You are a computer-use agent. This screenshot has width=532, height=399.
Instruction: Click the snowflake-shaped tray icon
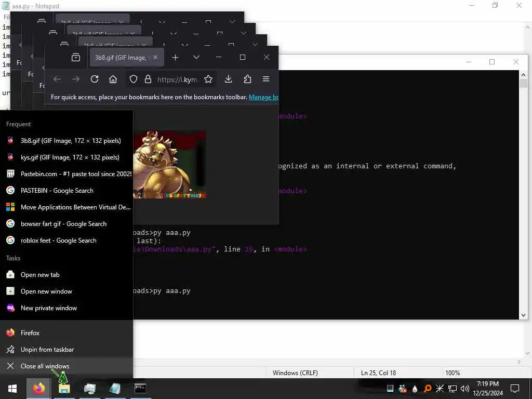(x=440, y=389)
